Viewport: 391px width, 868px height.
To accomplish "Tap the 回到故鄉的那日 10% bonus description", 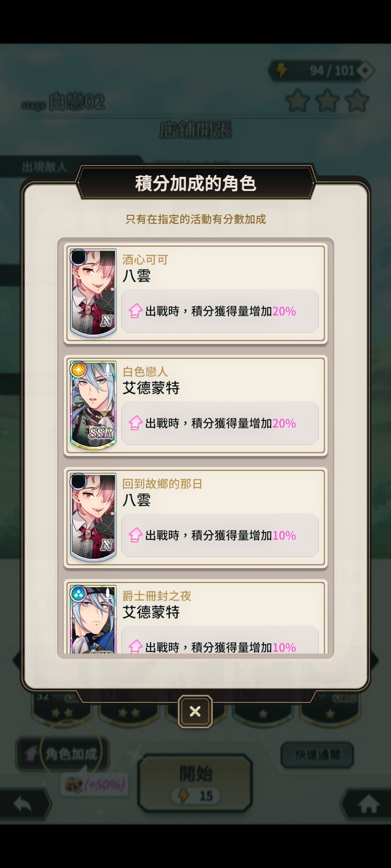I will (x=220, y=535).
